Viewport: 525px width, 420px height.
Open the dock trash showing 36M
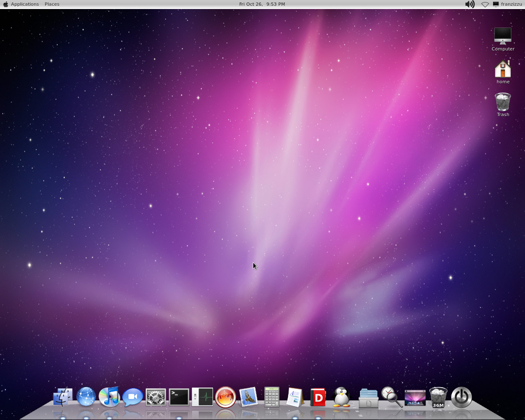(x=438, y=397)
